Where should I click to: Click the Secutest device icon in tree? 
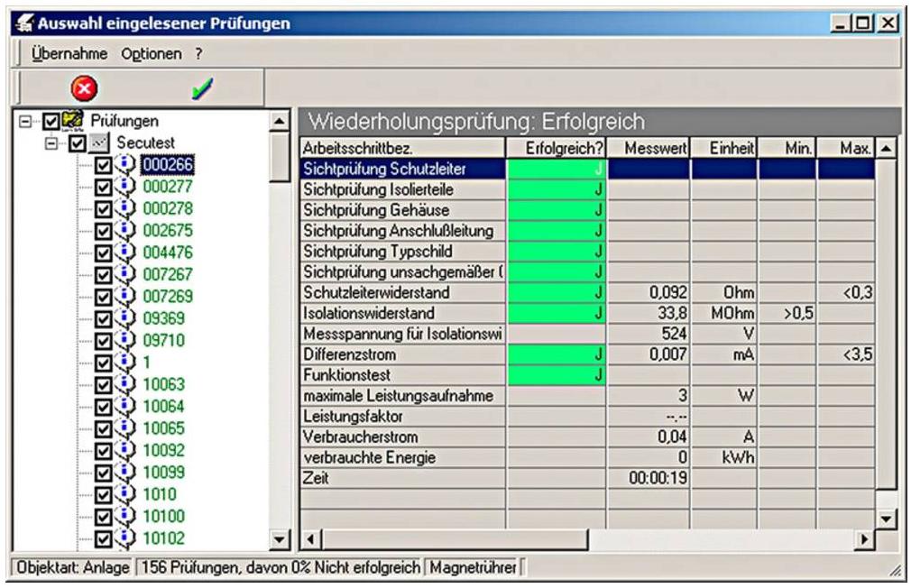coord(101,142)
